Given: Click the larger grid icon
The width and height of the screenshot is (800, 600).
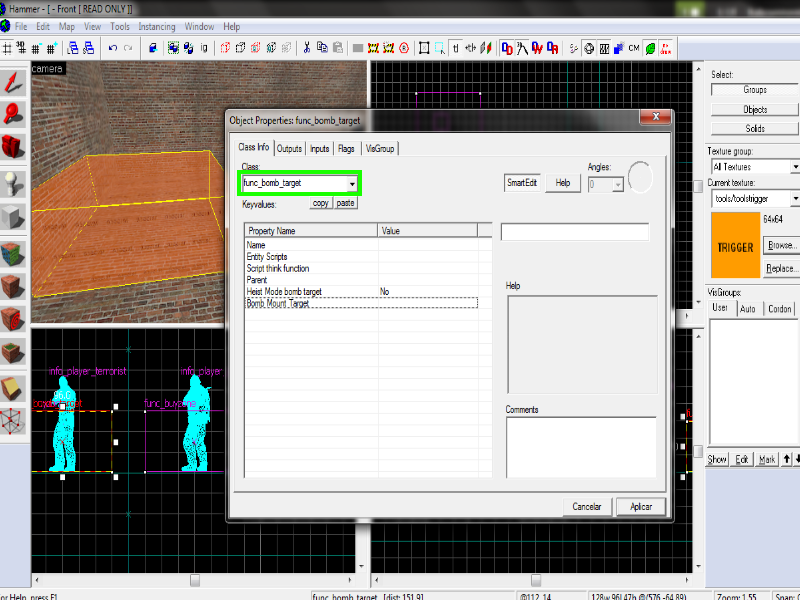Looking at the screenshot, I should pyautogui.click(x=51, y=48).
